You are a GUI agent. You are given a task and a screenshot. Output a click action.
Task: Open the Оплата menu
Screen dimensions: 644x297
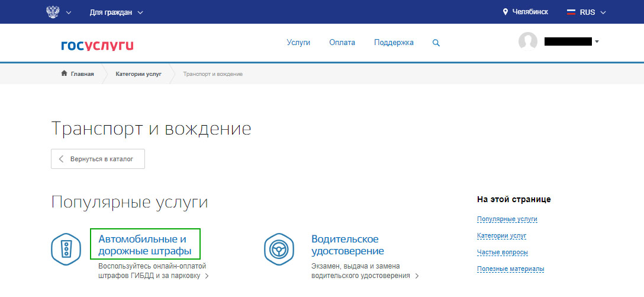pyautogui.click(x=342, y=42)
